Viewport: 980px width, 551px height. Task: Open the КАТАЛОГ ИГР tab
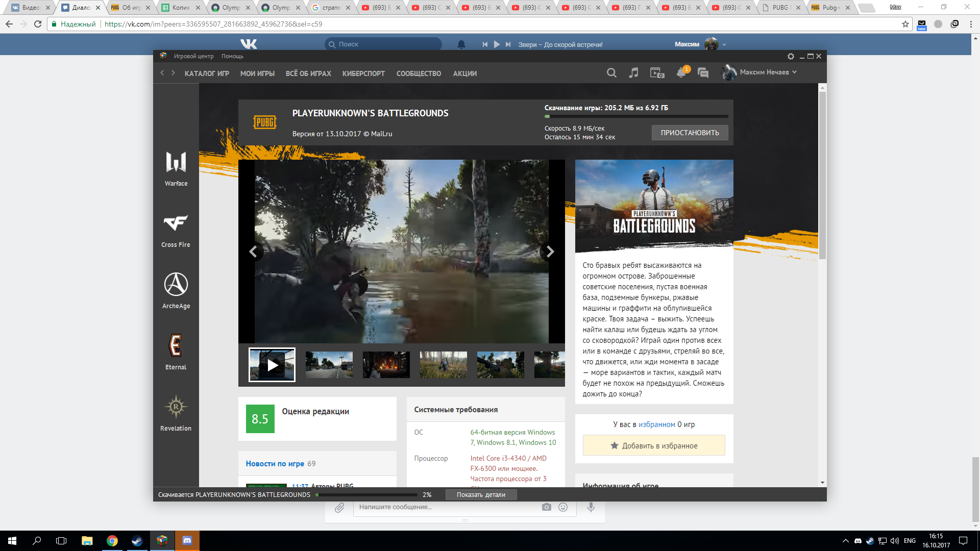tap(207, 73)
